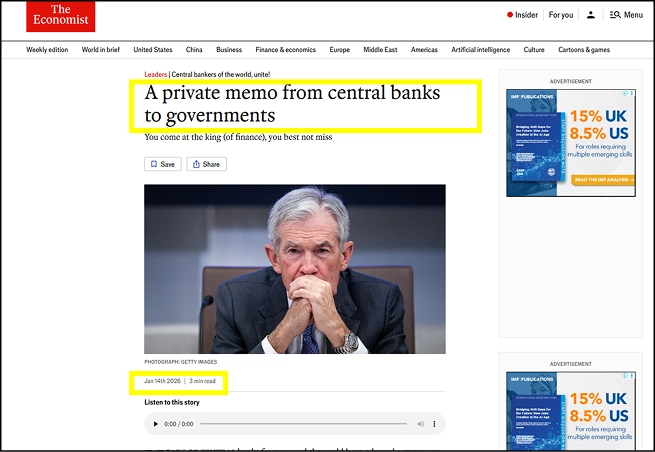Open the Business section
Viewport: 655px width, 452px height.
[229, 50]
